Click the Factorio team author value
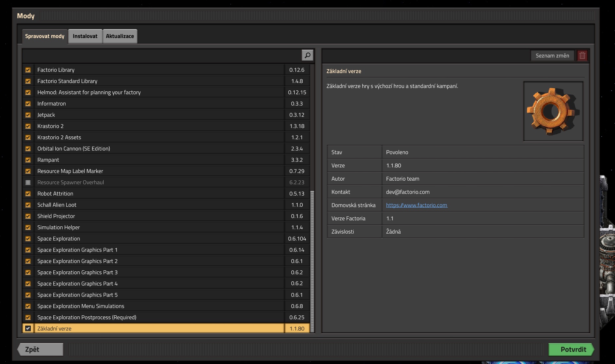Screen dimensions: 615x364 403,179
